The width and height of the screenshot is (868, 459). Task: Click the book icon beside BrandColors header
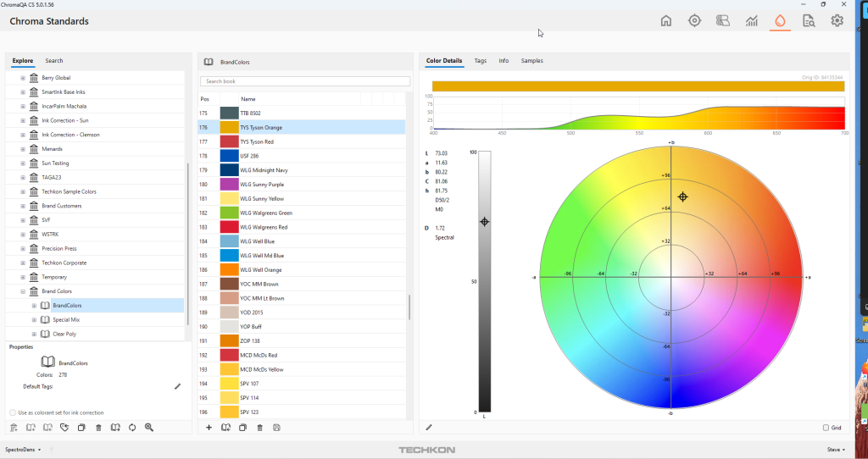209,62
